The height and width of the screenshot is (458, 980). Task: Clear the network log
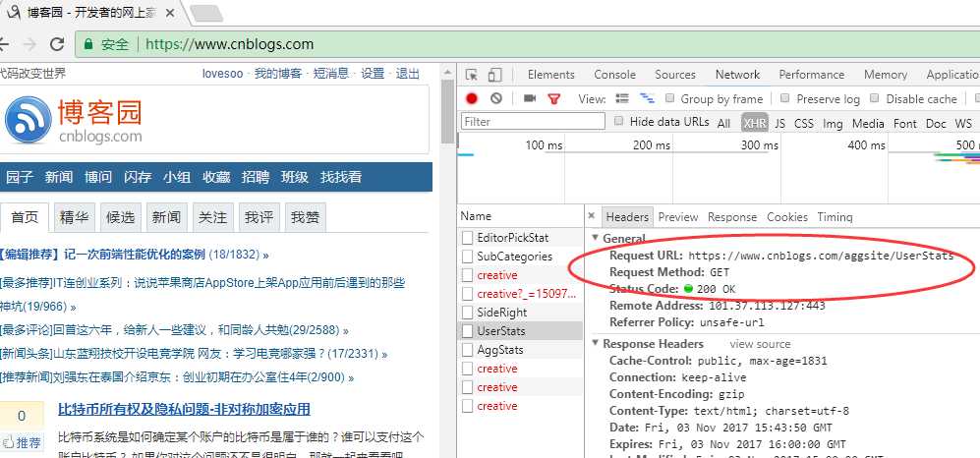coord(496,98)
